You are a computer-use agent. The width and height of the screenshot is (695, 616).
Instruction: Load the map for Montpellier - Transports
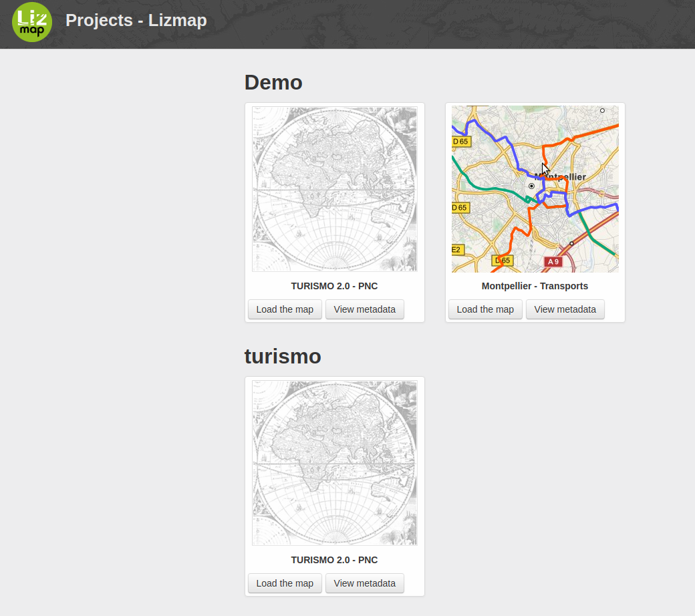click(x=485, y=309)
